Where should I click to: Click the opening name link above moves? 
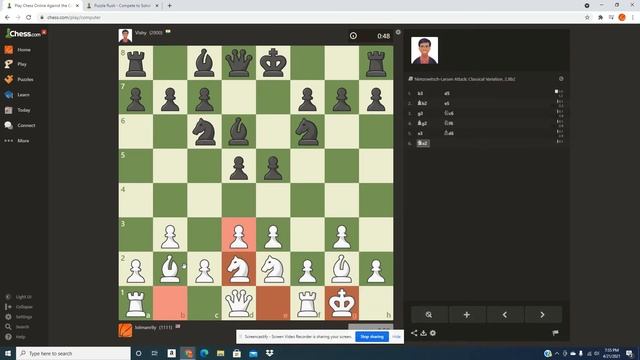(x=464, y=79)
